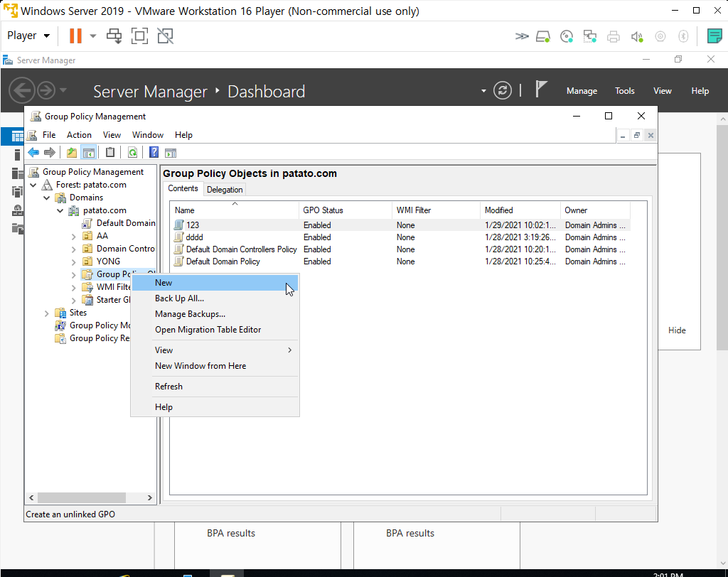Viewport: 728px width, 577px height.
Task: Choose Open Migration Table Editor
Action: click(215, 330)
